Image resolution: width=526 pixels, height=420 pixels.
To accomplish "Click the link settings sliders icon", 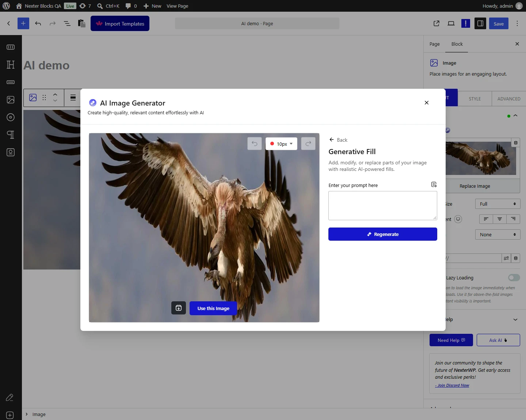I will [x=506, y=258].
